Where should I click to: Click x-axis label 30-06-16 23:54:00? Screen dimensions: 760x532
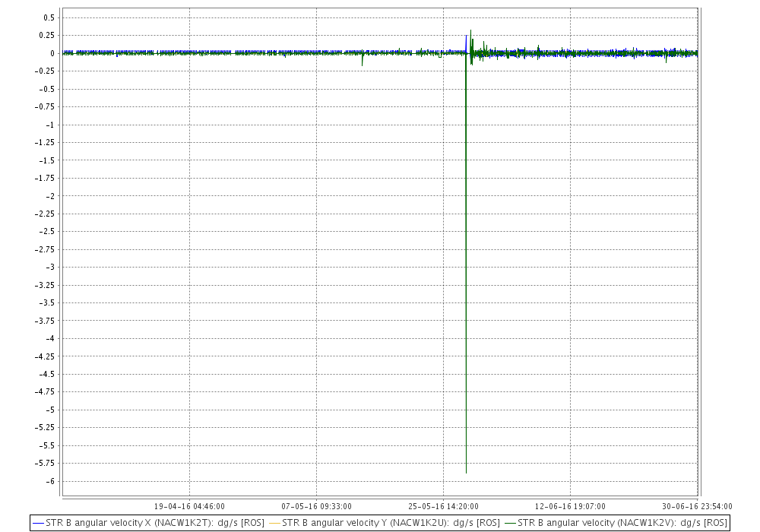697,506
